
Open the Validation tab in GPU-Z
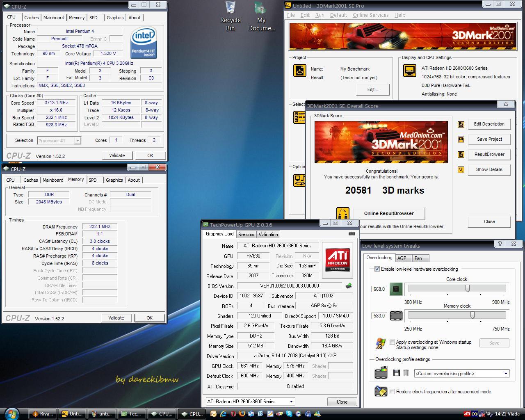268,235
